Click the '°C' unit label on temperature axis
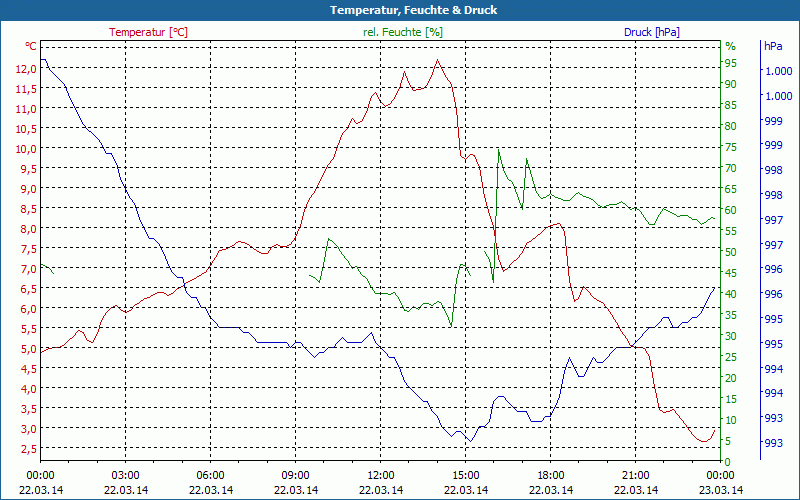Screen dimensions: 800x500 pos(31,46)
